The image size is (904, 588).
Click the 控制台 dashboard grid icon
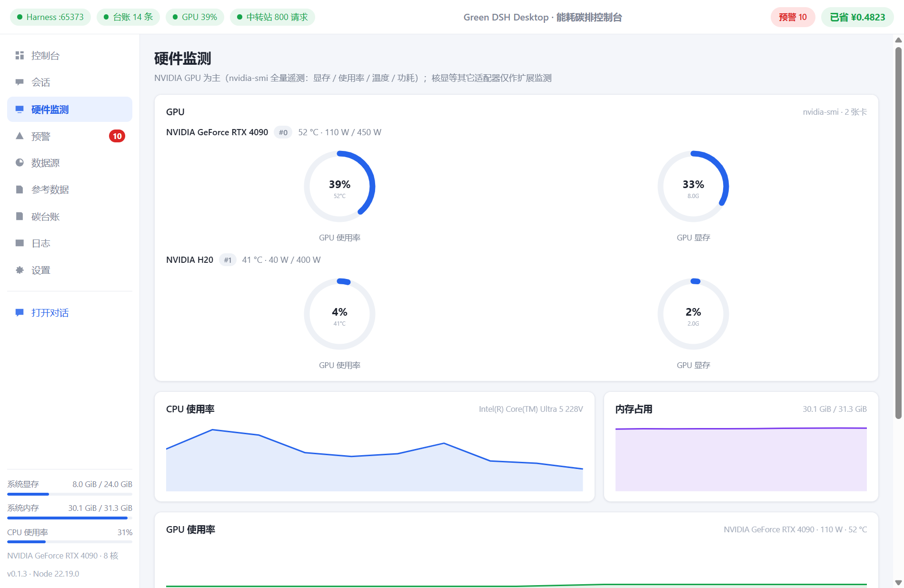(x=20, y=56)
